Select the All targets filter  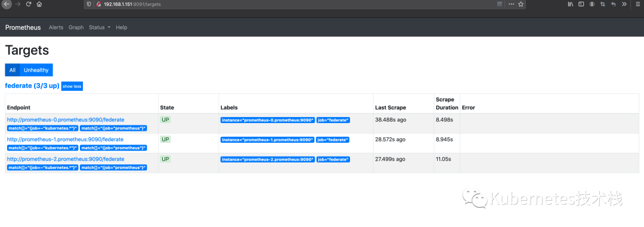coord(13,70)
